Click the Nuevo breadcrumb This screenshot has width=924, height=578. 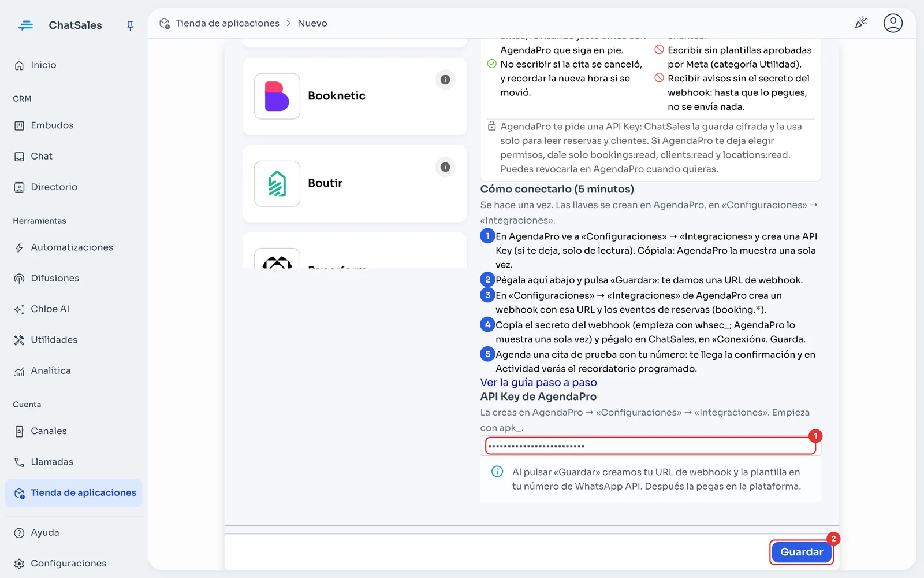312,23
